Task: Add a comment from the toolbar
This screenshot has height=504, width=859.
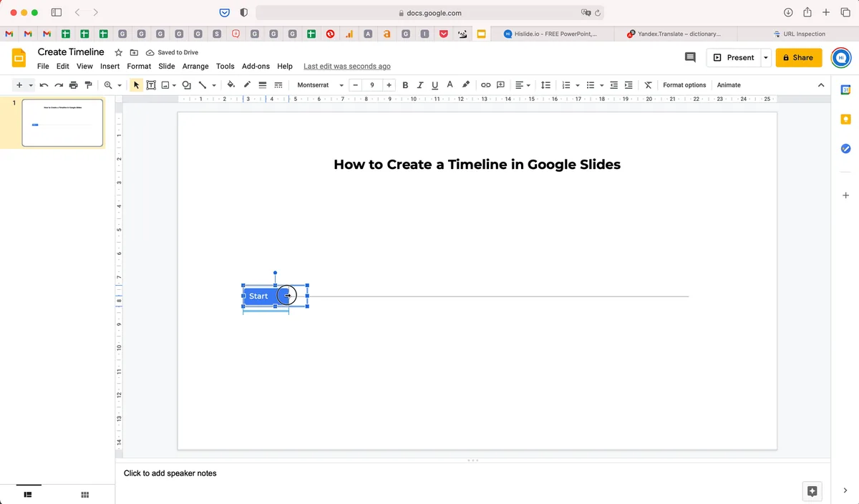Action: (500, 85)
